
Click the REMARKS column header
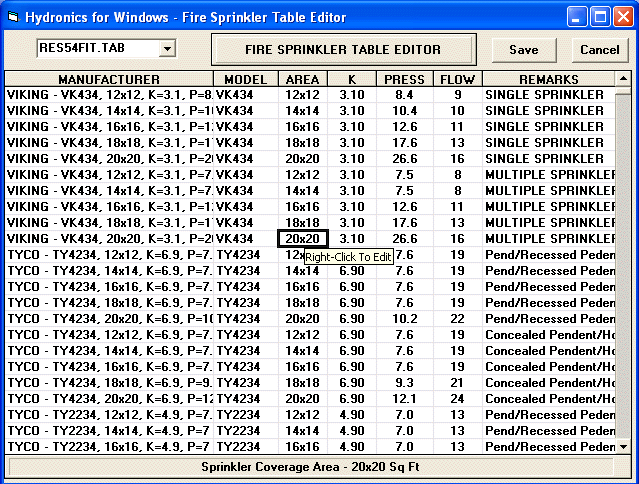[x=549, y=79]
